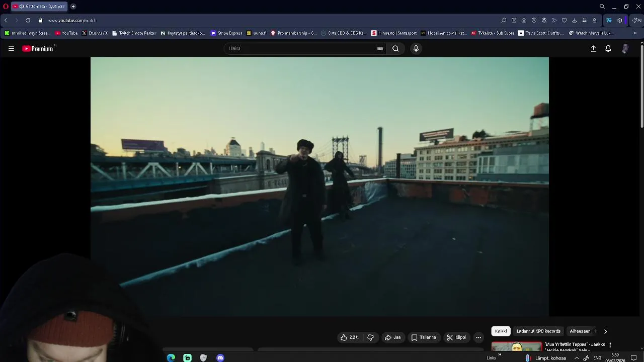644x362 pixels.
Task: Click the 7TV extension icon
Action: click(609, 21)
